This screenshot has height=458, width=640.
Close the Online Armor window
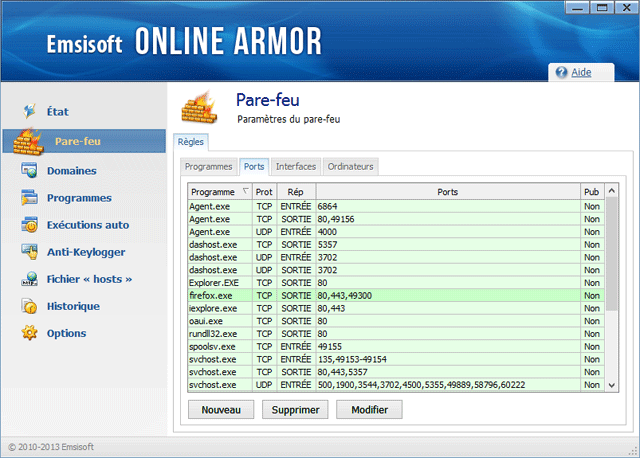(627, 8)
